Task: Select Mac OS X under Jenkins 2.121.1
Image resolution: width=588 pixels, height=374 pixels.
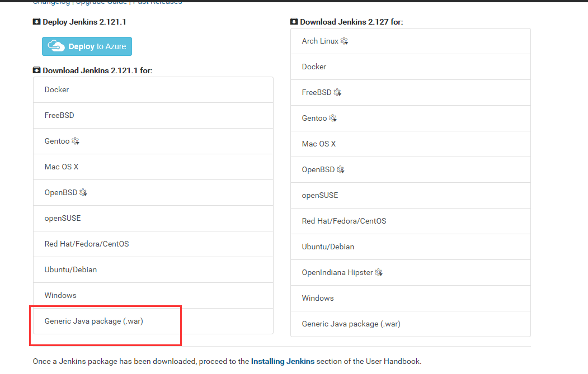Action: (153, 167)
